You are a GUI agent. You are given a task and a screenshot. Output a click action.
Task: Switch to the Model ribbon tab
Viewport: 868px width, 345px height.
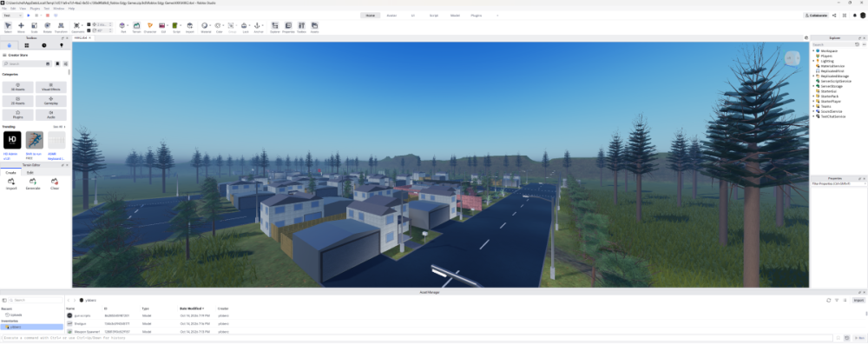tap(455, 16)
